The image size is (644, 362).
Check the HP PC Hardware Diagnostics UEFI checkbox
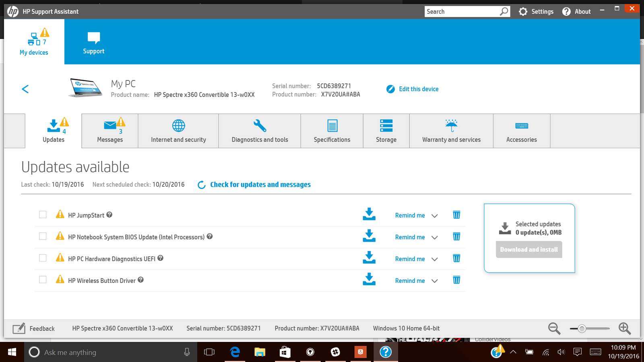click(42, 258)
